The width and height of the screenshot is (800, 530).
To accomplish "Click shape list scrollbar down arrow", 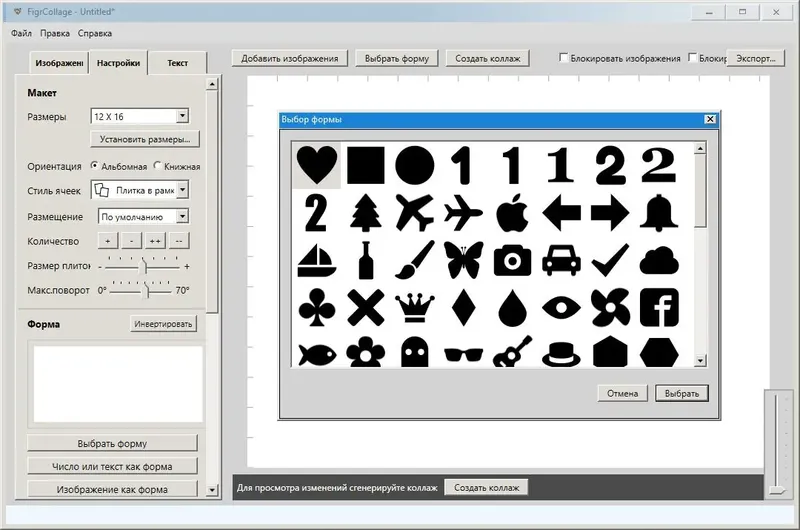I will 700,360.
